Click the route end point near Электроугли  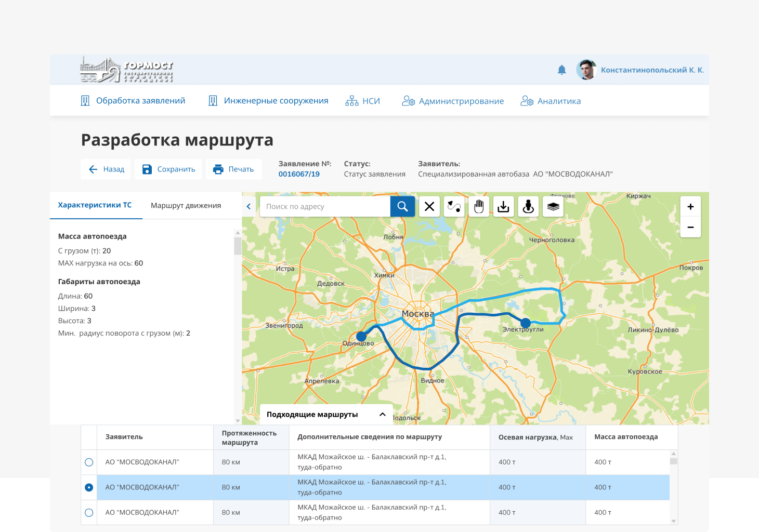[526, 323]
